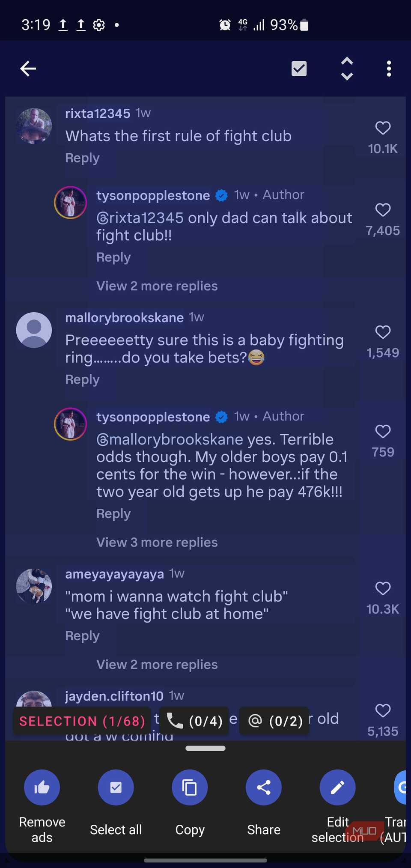The image size is (411, 868).
Task: Tap the expand/collapse arrows icon
Action: [347, 69]
